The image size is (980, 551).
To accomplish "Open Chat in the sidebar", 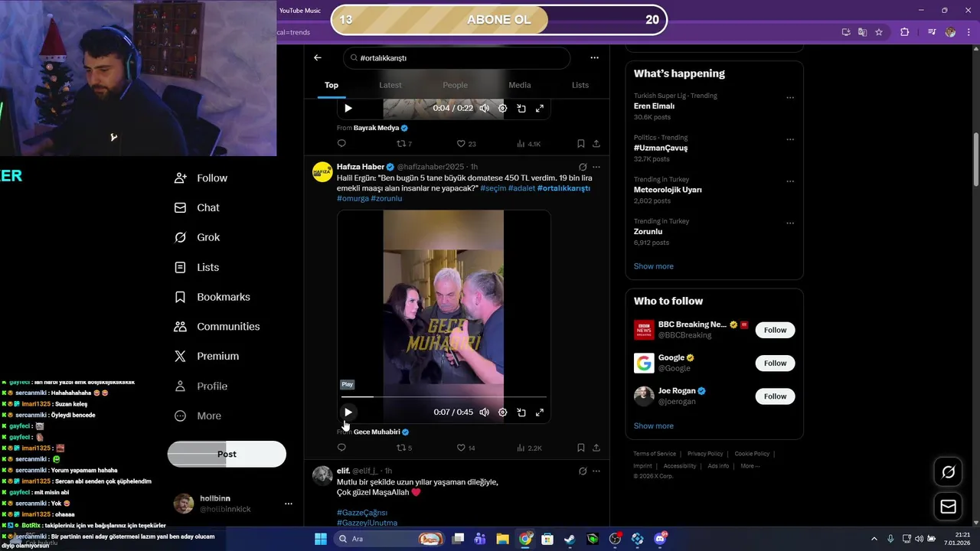I will [x=197, y=207].
